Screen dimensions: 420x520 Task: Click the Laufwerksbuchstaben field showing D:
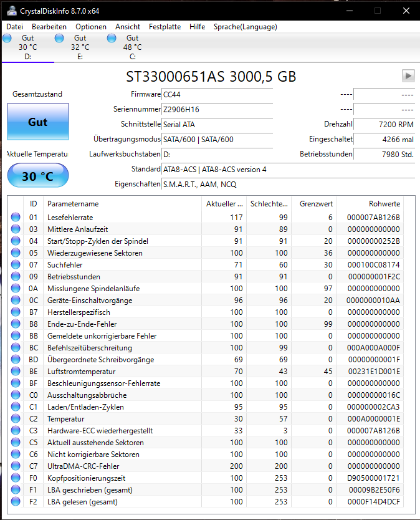coord(217,154)
